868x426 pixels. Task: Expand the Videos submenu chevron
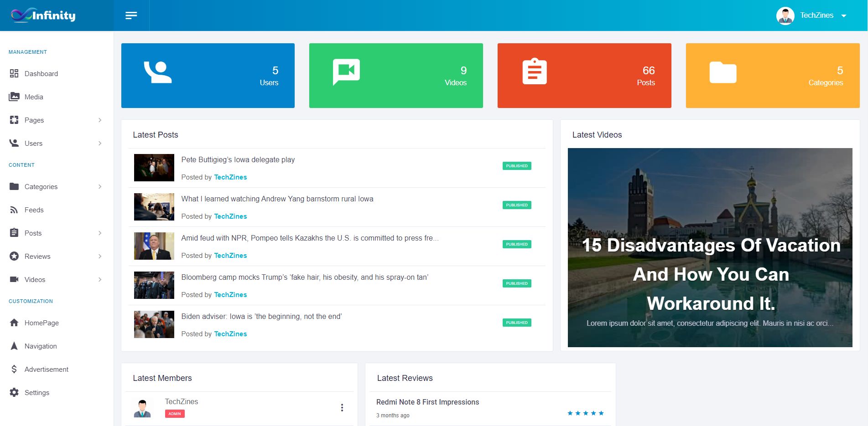(x=100, y=279)
